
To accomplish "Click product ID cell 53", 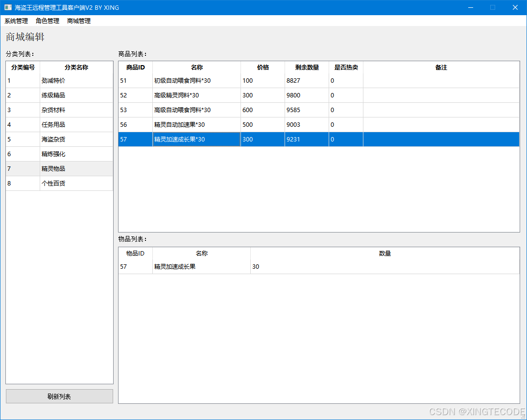I will pos(136,110).
